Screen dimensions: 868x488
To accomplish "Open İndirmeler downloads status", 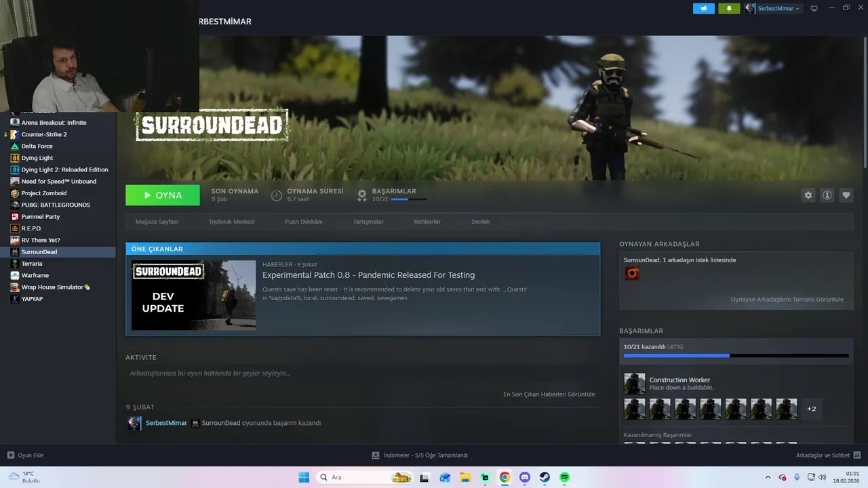I will (420, 455).
